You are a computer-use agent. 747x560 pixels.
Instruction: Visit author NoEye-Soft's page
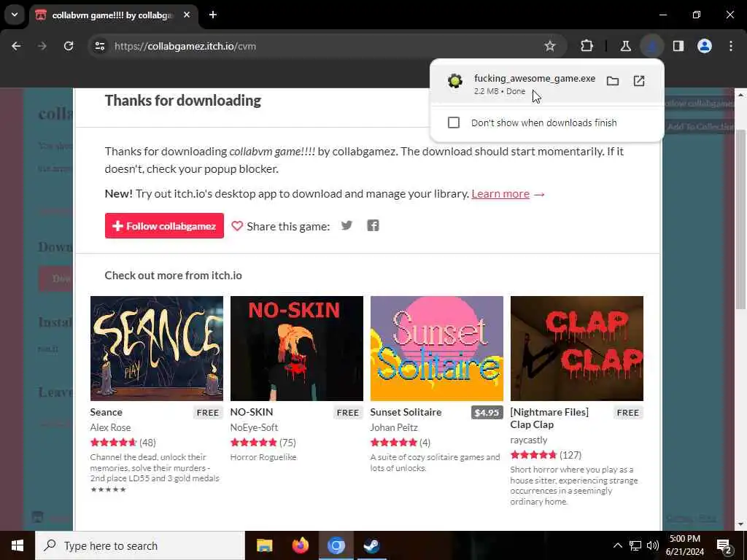pos(254,427)
